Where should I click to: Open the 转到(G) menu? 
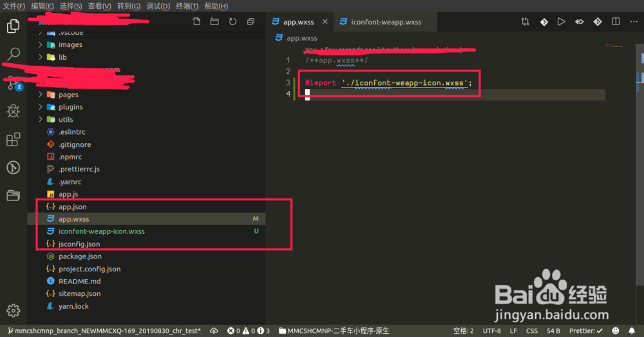(129, 6)
